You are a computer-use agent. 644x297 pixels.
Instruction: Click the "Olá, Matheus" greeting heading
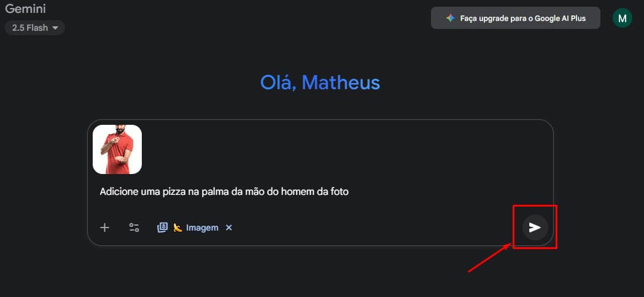pos(320,82)
